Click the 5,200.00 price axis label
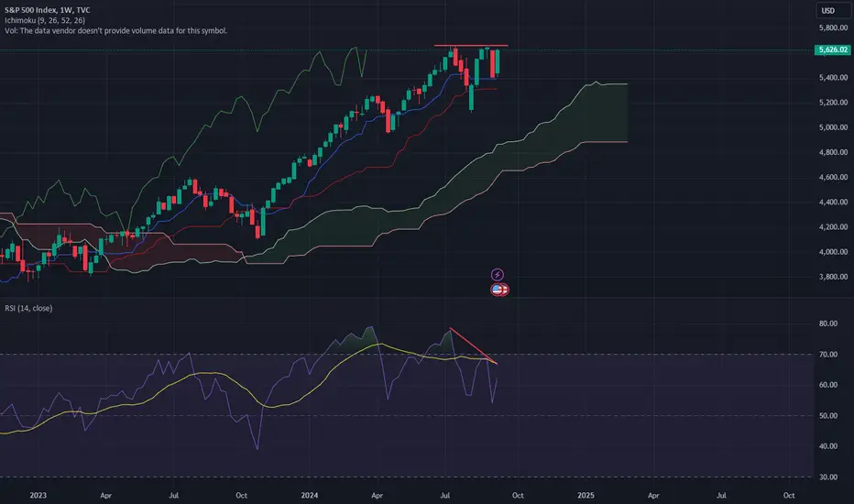The height and width of the screenshot is (504, 854). 833,103
